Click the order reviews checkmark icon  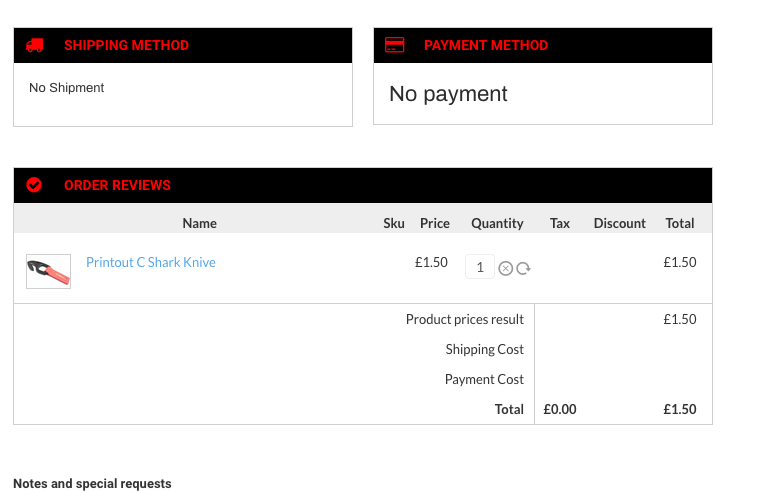pyautogui.click(x=34, y=185)
